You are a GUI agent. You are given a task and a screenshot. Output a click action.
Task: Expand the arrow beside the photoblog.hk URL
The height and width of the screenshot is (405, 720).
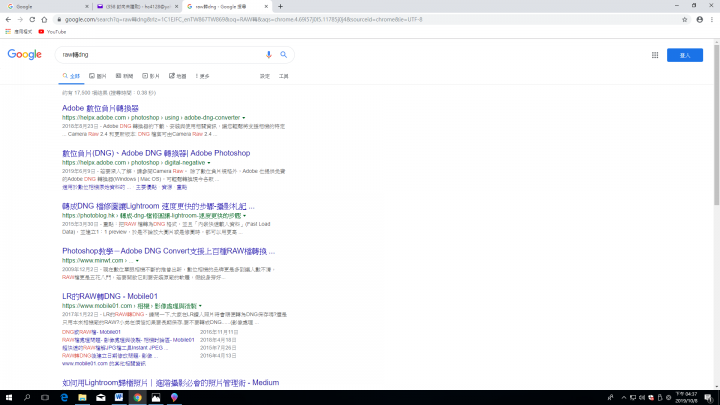pos(245,216)
